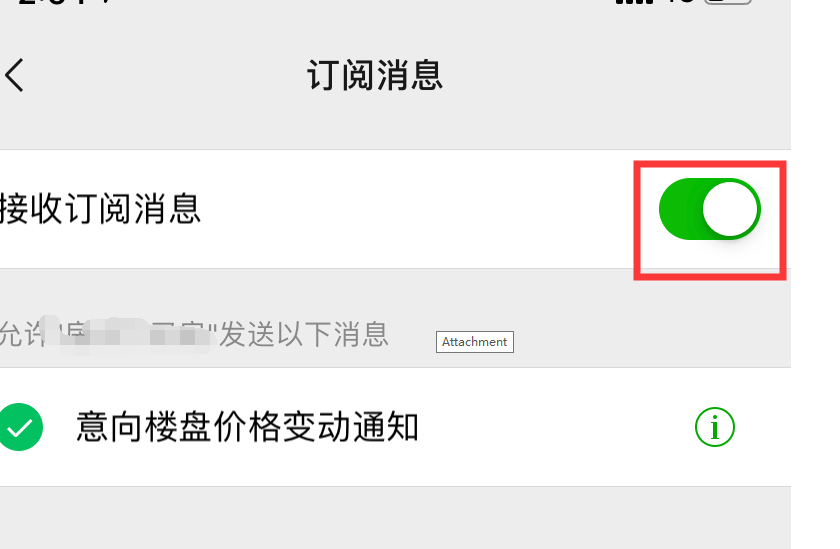
Task: Go back using the left chevron arrow
Action: pyautogui.click(x=14, y=75)
